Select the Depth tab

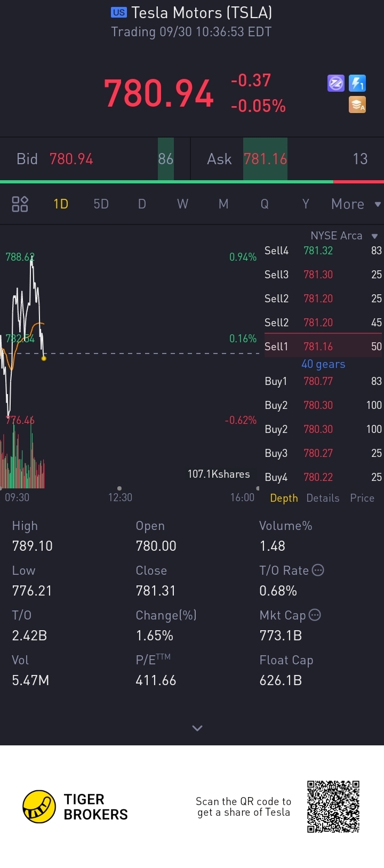pyautogui.click(x=284, y=498)
